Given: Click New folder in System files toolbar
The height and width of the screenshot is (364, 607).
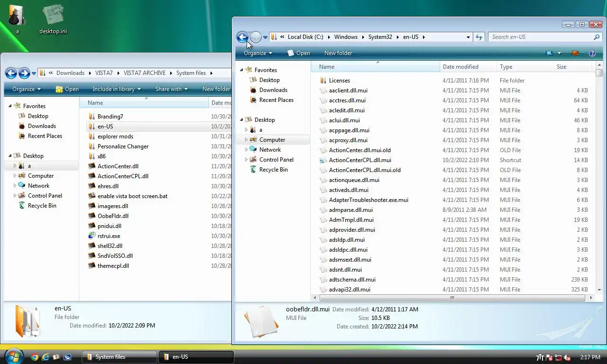Looking at the screenshot, I should [x=216, y=89].
